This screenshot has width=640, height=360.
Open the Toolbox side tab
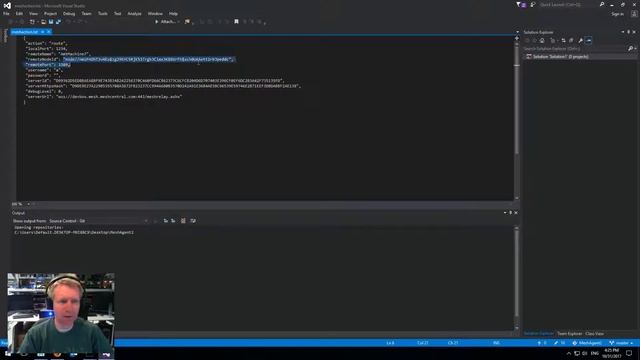[x=5, y=36]
